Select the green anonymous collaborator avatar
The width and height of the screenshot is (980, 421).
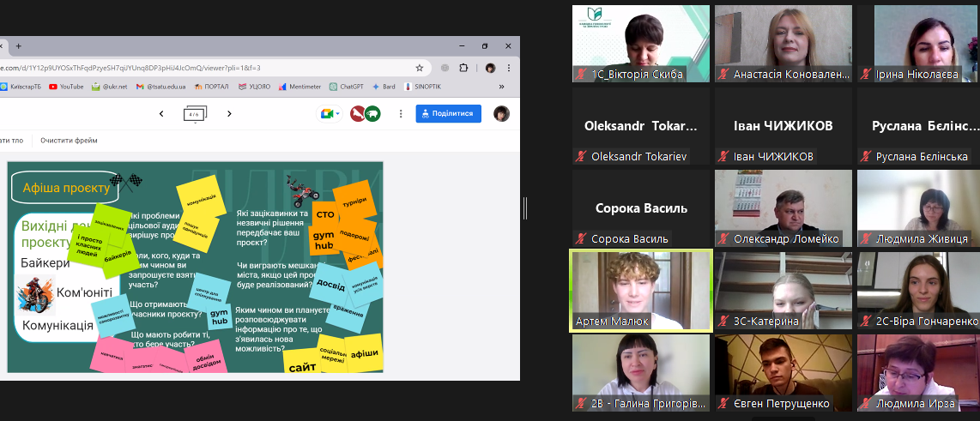pyautogui.click(x=372, y=114)
